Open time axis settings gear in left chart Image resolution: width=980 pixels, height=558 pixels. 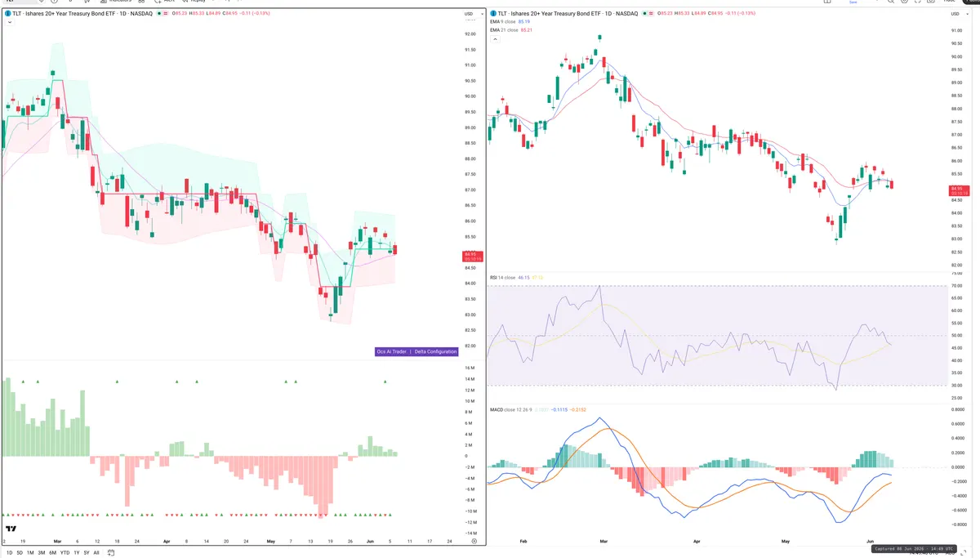pos(474,541)
